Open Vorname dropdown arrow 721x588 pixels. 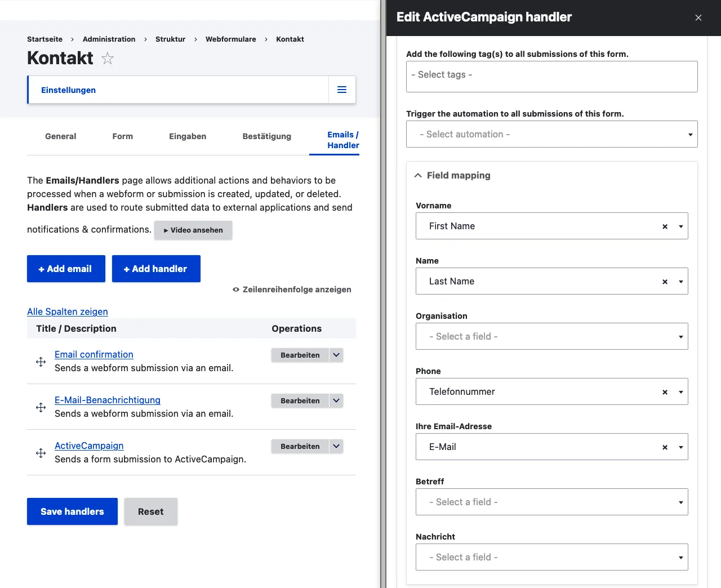tap(680, 226)
